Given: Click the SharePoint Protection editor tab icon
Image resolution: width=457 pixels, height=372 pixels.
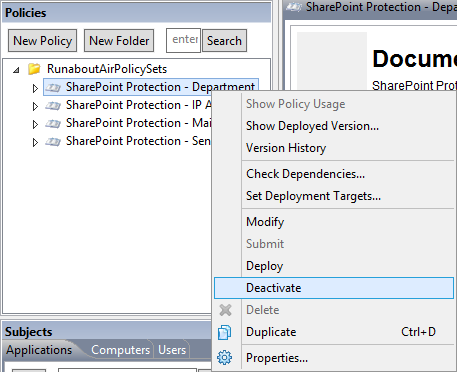Looking at the screenshot, I should click(294, 7).
